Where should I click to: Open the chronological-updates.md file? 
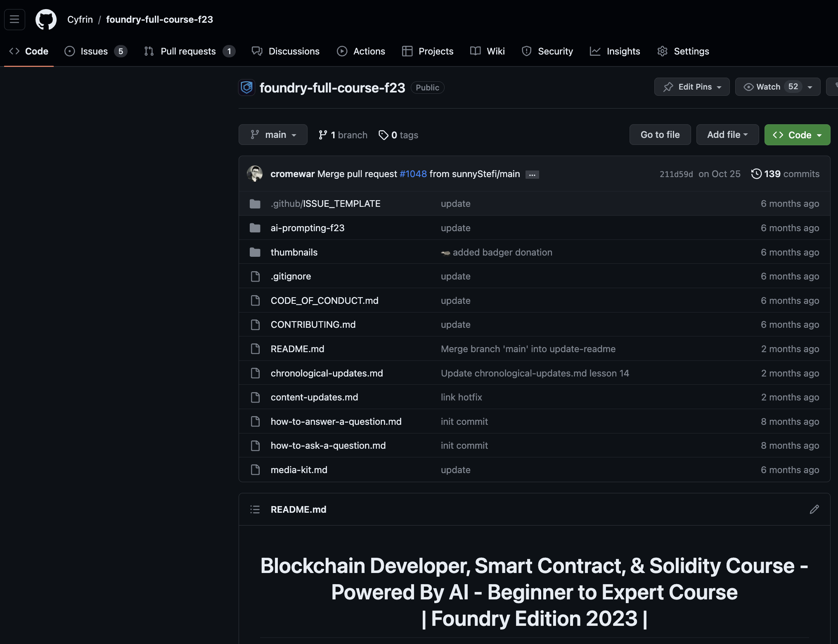(x=327, y=373)
